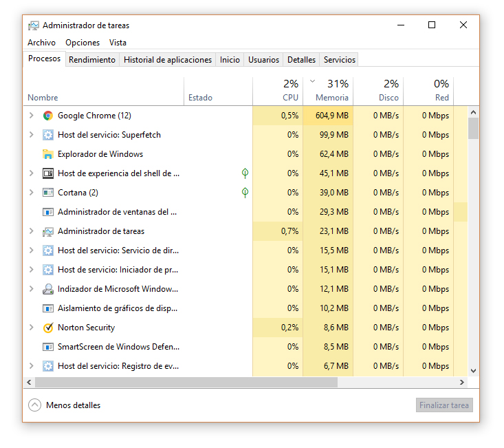504x448 pixels.
Task: Click the green leaf icon beside shell host
Action: pos(245,173)
